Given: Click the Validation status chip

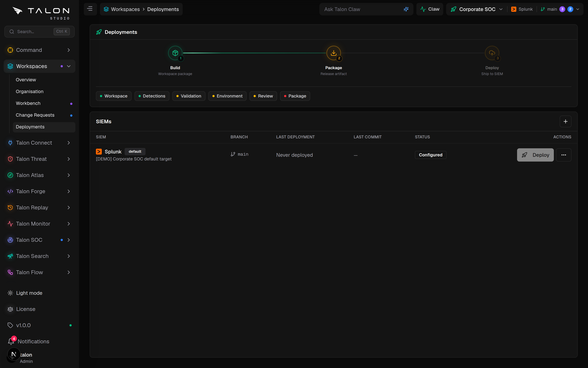Looking at the screenshot, I should pyautogui.click(x=189, y=96).
